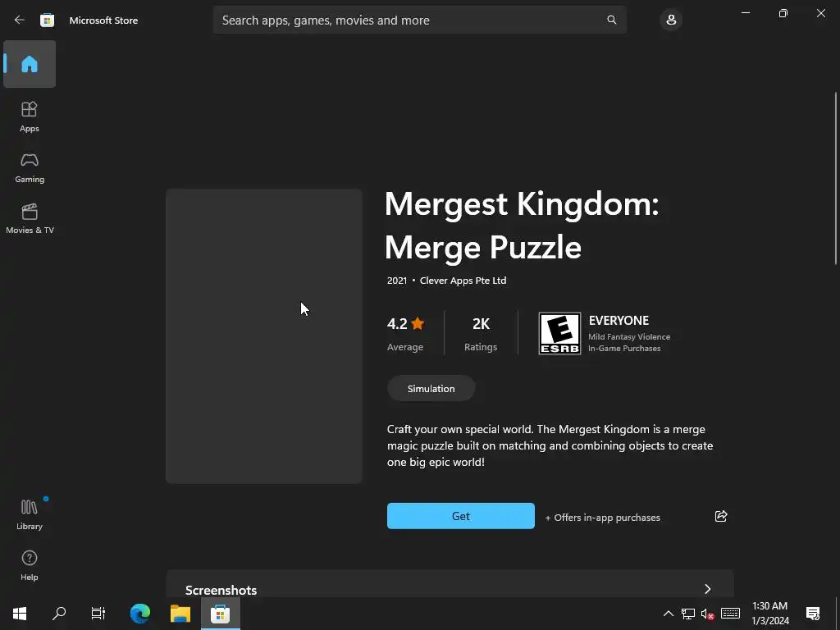This screenshot has height=630, width=840.
Task: Open the Home section in sidebar
Action: [30, 64]
